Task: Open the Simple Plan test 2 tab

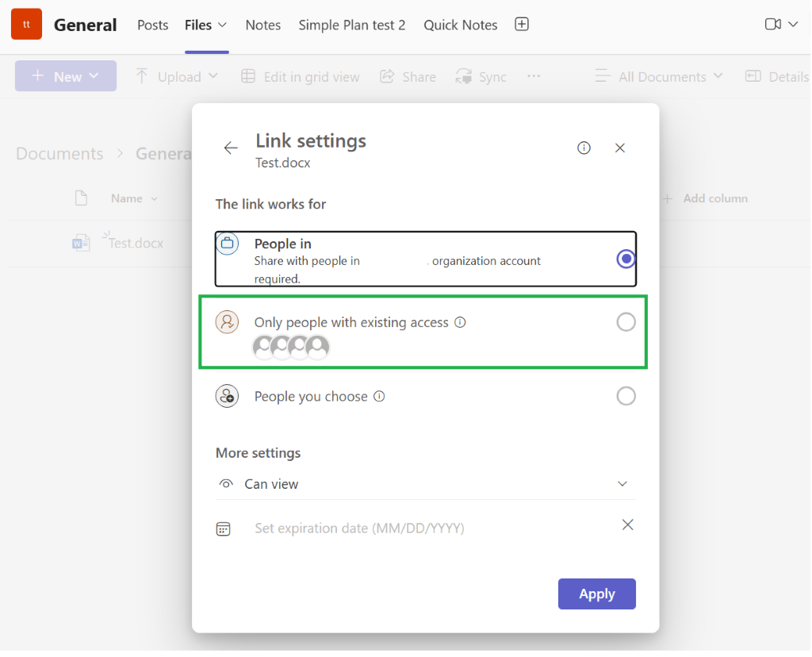Action: (x=351, y=25)
